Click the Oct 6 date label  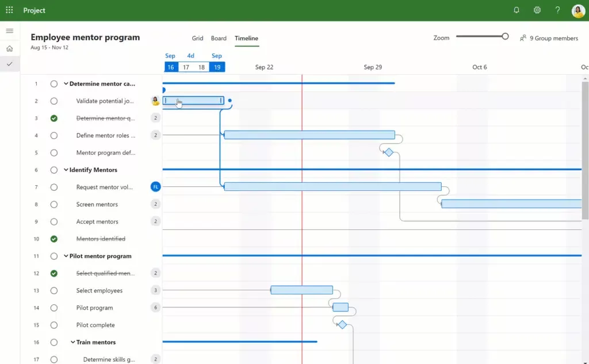(479, 67)
